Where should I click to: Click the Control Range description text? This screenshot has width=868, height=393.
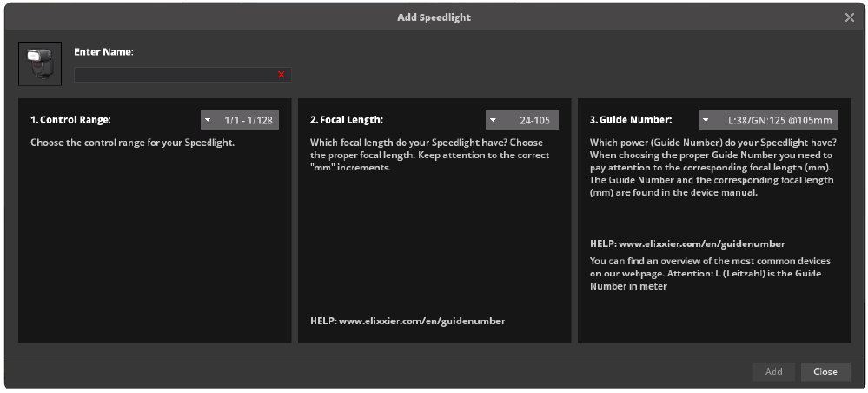point(132,143)
